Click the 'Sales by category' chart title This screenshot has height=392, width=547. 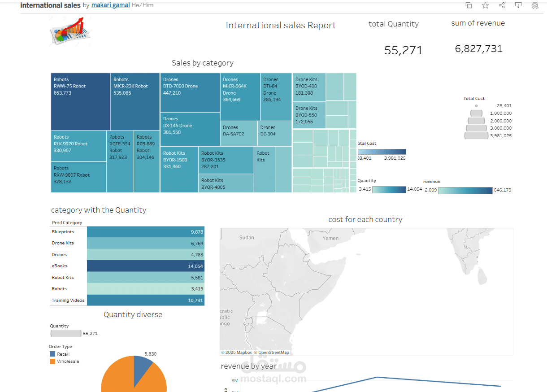[x=203, y=63]
